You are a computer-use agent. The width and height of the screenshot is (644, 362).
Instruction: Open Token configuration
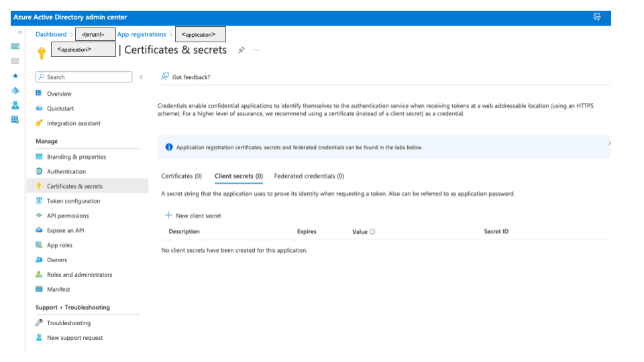(x=74, y=200)
